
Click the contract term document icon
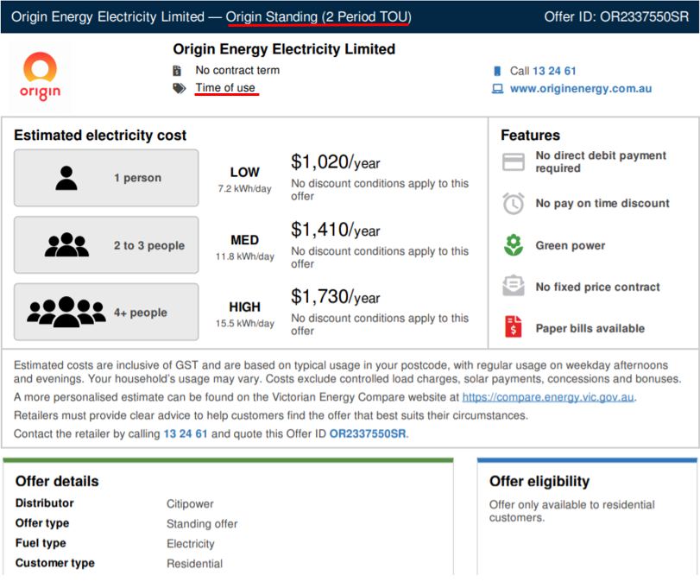pyautogui.click(x=178, y=71)
